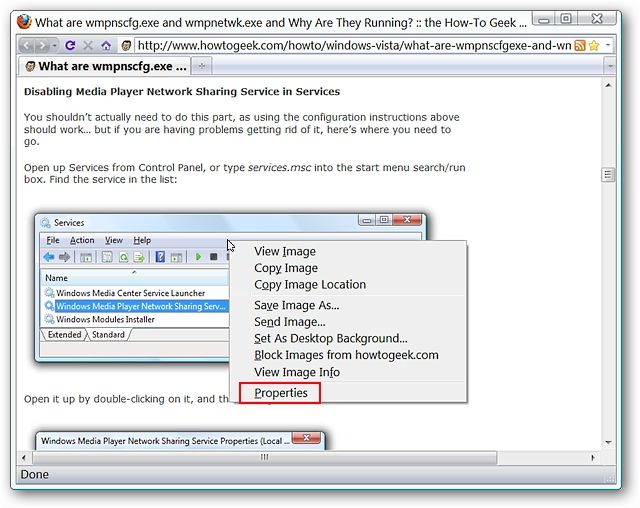The image size is (640, 508).
Task: Open history dropdown beside Forward arrow
Action: [x=54, y=45]
